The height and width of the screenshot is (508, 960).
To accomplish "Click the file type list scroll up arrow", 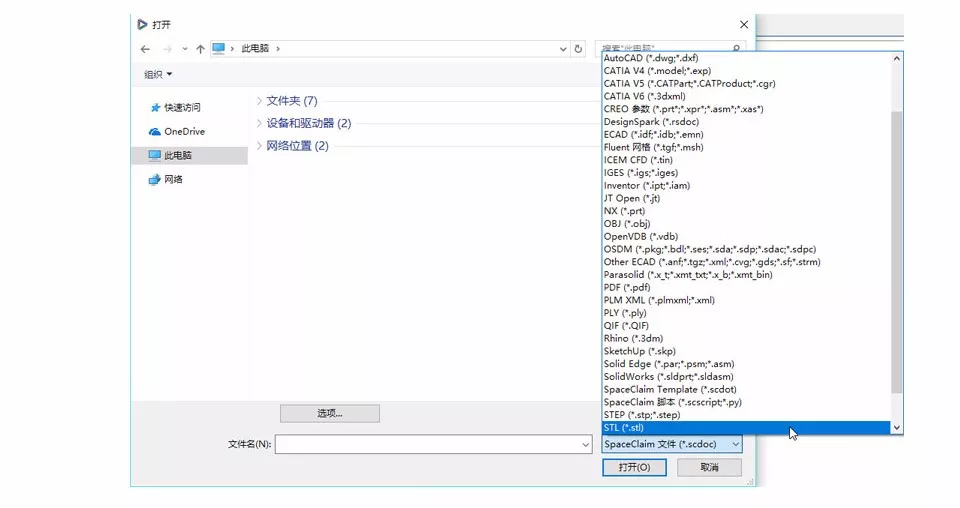I will 896,59.
